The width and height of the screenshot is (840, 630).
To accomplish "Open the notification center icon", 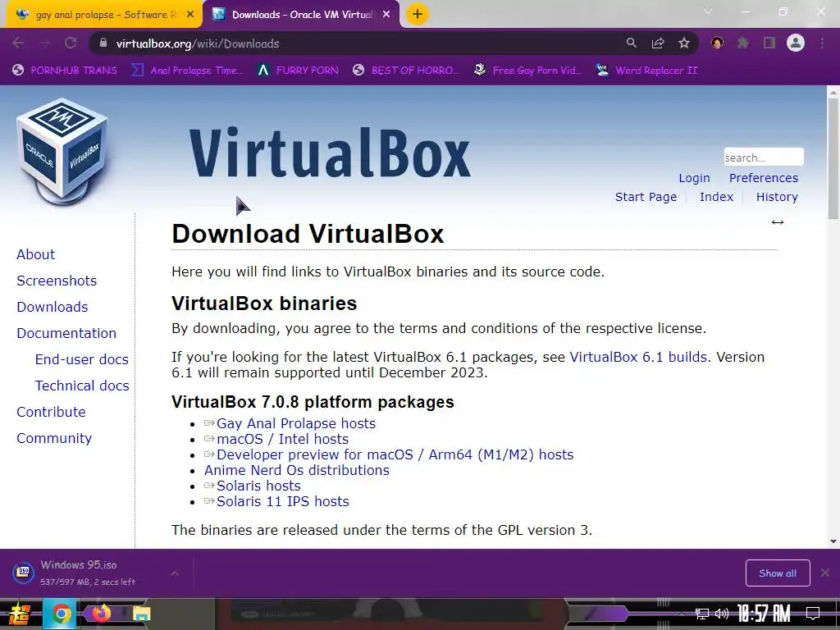I will 813,614.
